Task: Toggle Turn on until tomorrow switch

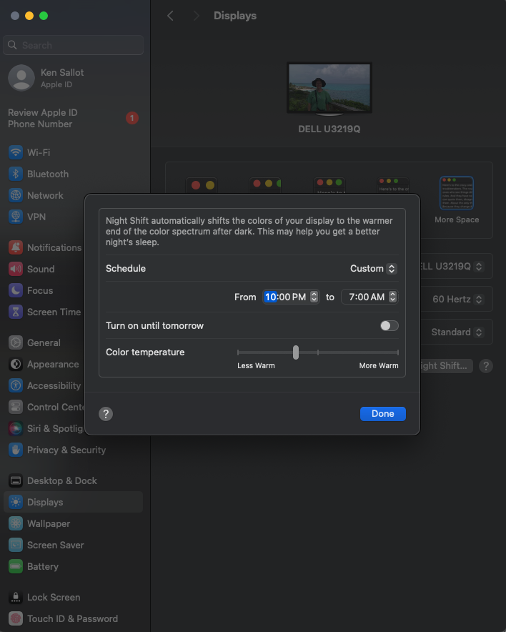Action: click(x=389, y=325)
